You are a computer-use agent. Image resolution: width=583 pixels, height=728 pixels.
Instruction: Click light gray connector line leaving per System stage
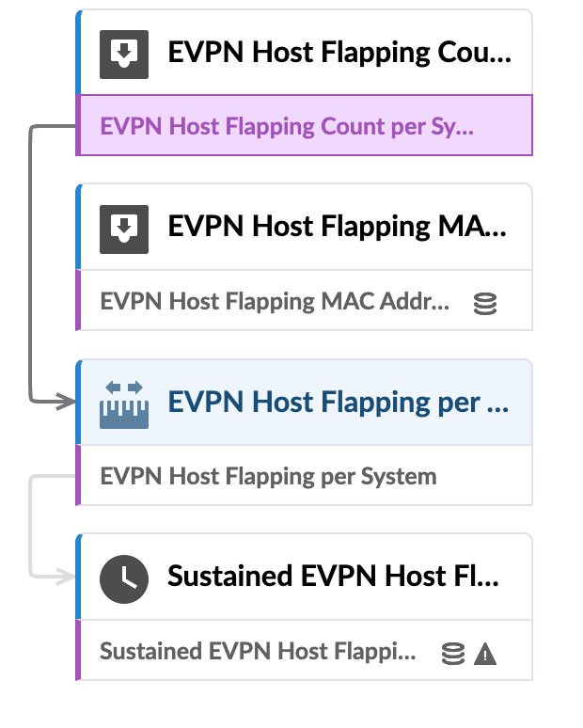pyautogui.click(x=31, y=527)
